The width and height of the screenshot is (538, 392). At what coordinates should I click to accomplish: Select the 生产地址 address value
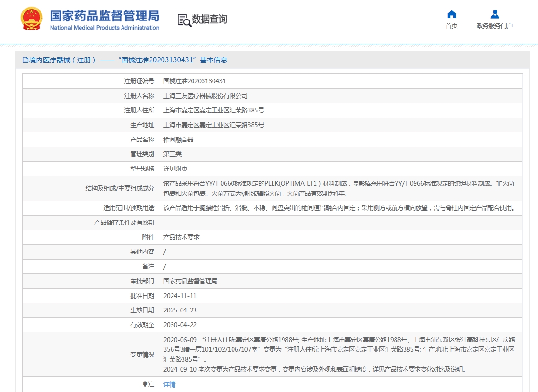pos(214,125)
